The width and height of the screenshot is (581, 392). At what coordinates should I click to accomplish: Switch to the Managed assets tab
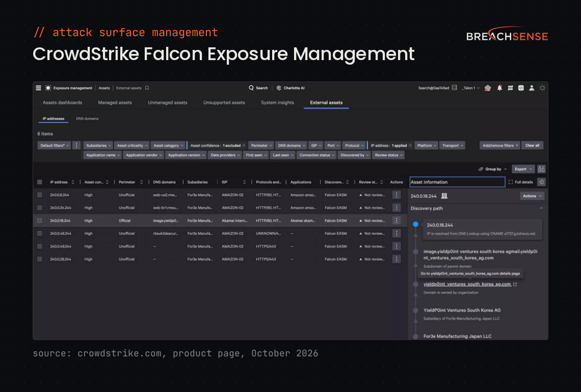tap(115, 102)
